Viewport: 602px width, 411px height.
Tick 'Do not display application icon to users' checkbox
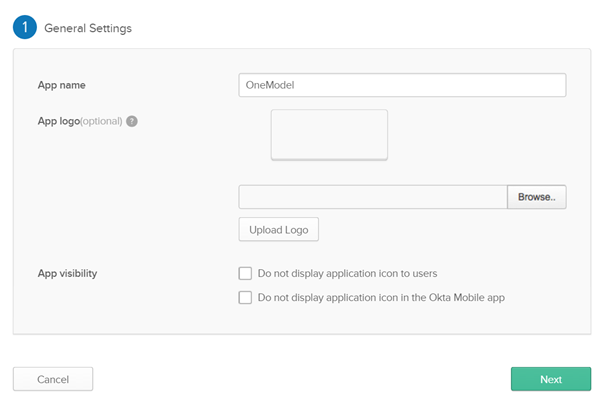[245, 273]
